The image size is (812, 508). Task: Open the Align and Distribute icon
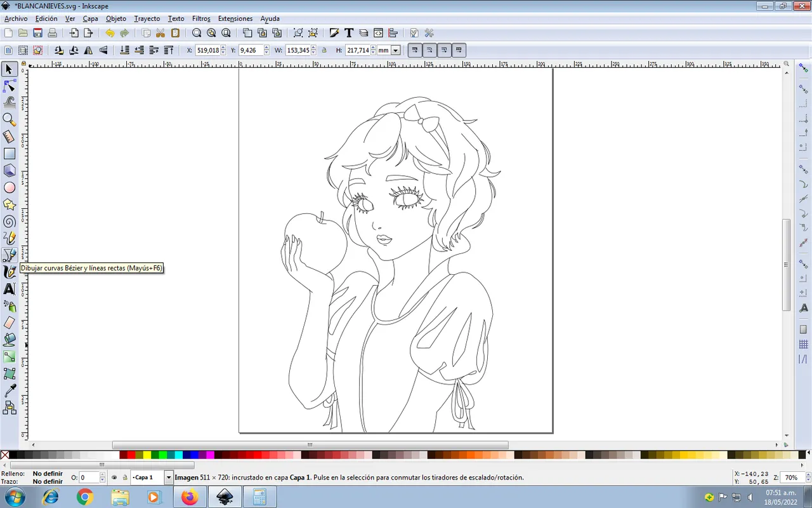pos(393,33)
